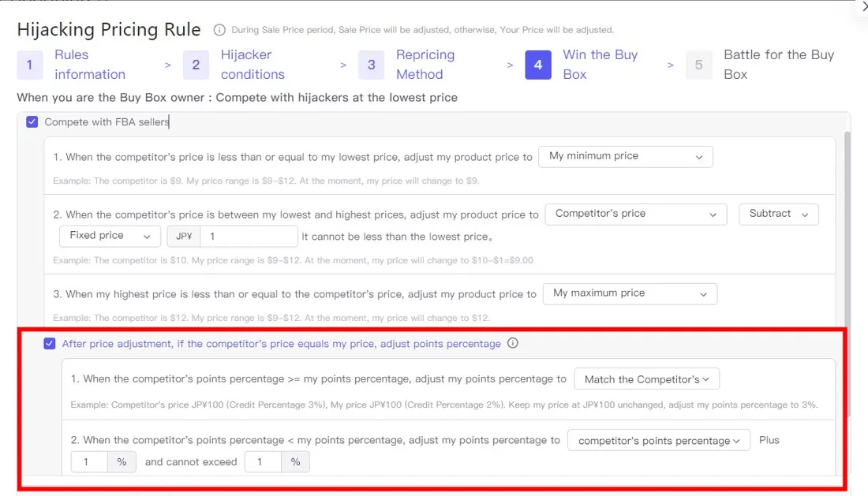Open the competitor's points percentage dropdown
The image size is (868, 496).
coord(658,441)
